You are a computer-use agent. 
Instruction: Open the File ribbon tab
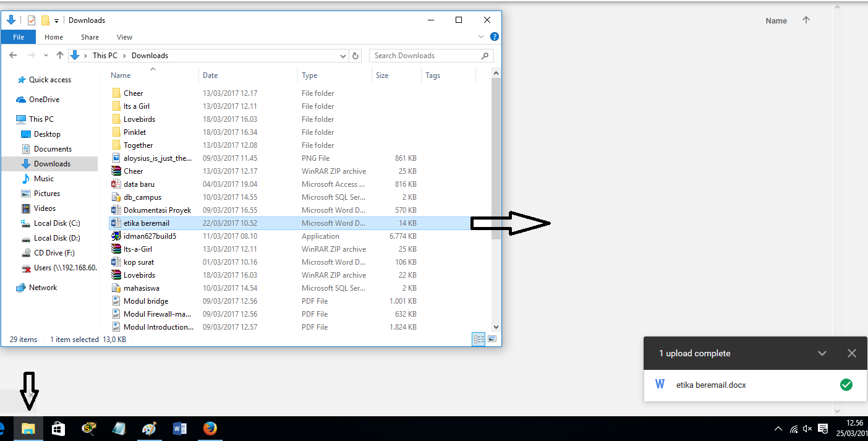pyautogui.click(x=19, y=37)
